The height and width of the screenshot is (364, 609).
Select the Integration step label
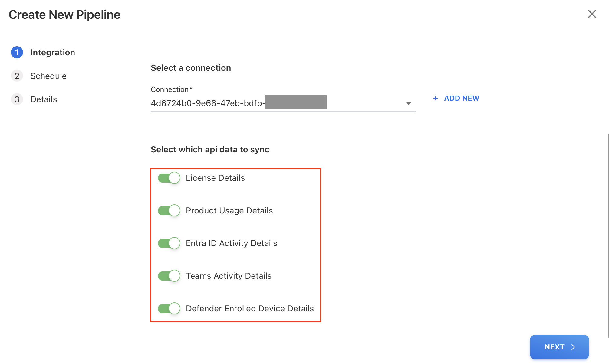coord(53,52)
